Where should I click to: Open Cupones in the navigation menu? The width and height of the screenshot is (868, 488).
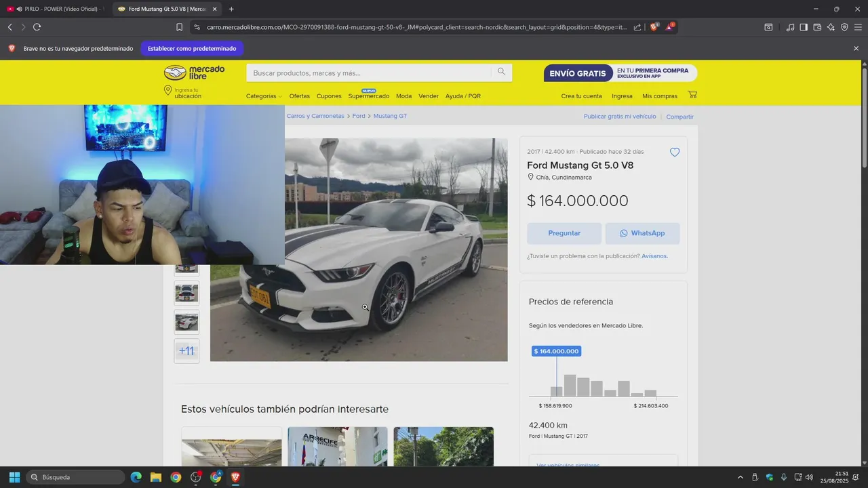coord(329,96)
